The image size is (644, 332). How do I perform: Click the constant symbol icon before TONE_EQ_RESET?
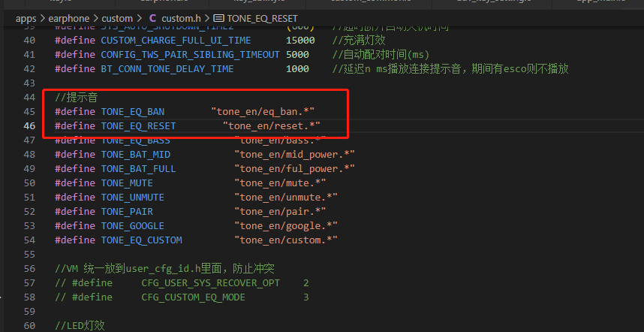pos(219,19)
